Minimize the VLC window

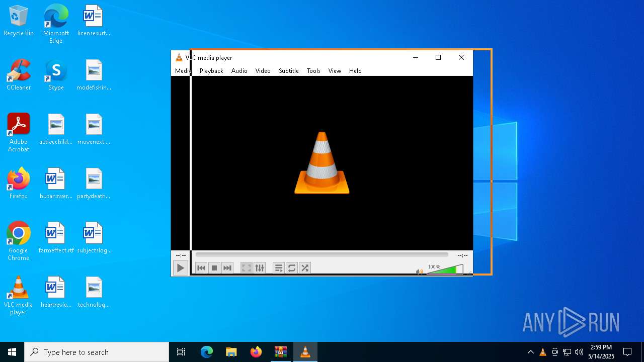(416, 57)
